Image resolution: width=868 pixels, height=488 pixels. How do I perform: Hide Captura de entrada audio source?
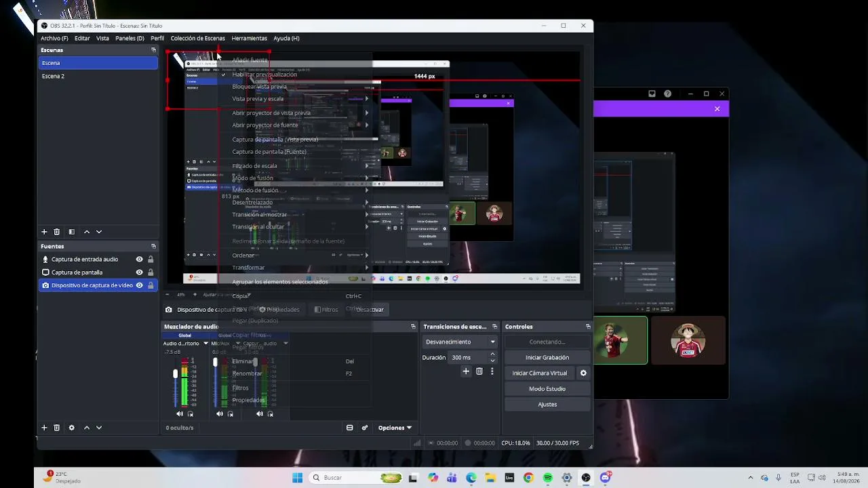click(x=139, y=260)
